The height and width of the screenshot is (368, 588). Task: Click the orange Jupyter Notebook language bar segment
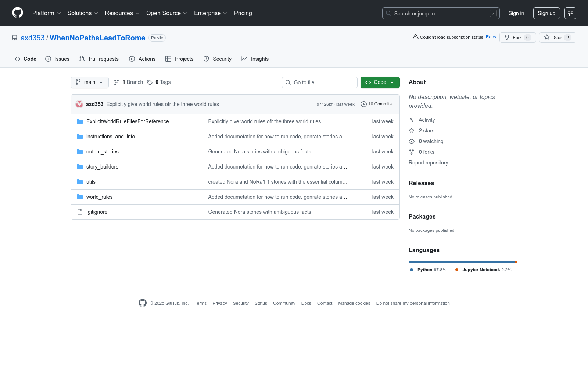pyautogui.click(x=516, y=262)
